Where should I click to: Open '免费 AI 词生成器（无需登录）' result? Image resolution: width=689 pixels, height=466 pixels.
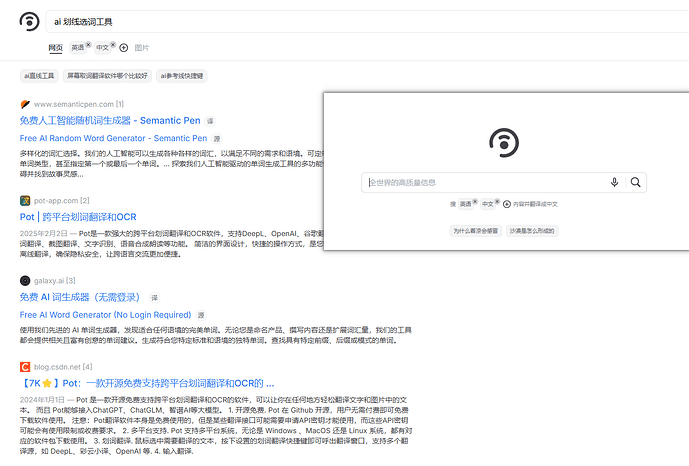(80, 297)
